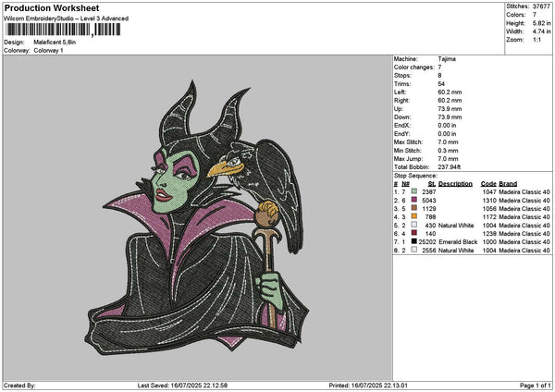Click the stitch count '2556'
555x392 pixels.
pyautogui.click(x=429, y=251)
